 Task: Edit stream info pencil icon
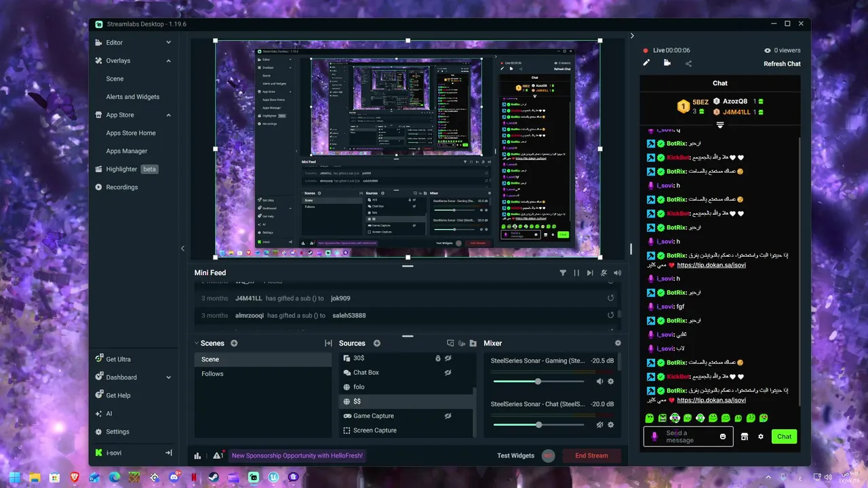click(647, 63)
